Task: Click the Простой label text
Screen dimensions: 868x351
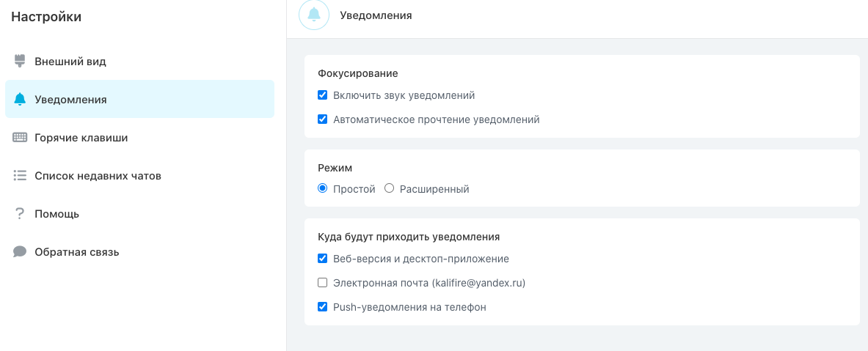Action: pyautogui.click(x=354, y=189)
